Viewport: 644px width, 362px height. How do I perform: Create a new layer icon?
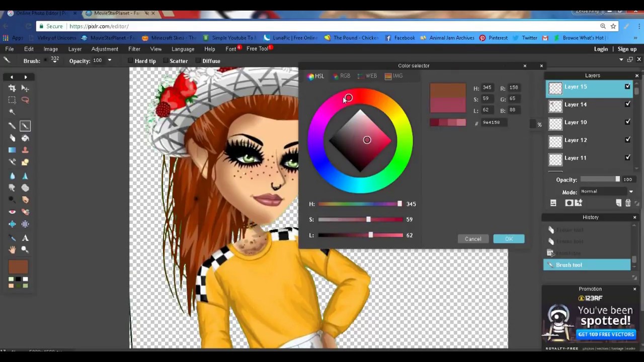click(619, 203)
